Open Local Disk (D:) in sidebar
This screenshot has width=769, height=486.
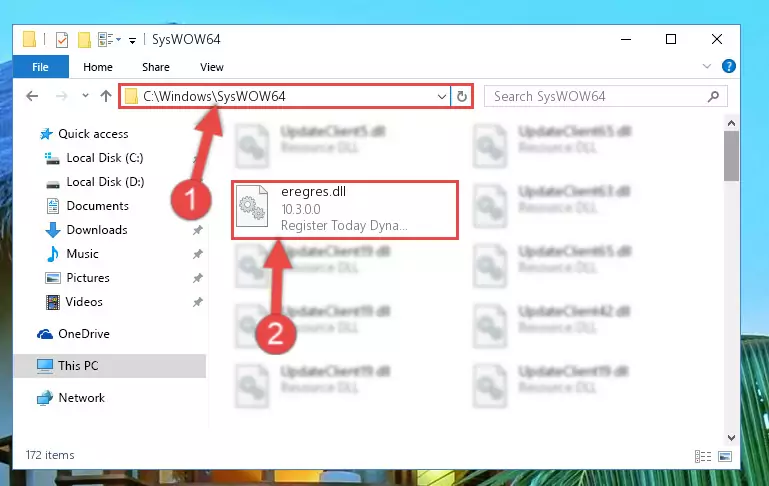click(x=105, y=182)
